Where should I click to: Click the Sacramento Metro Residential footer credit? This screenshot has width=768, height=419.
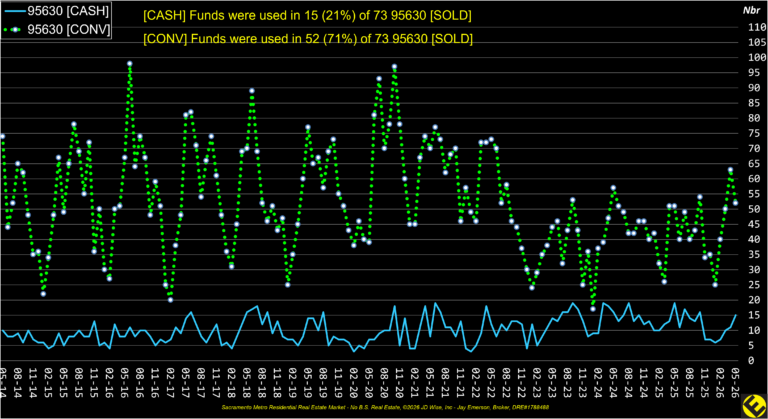(x=385, y=407)
